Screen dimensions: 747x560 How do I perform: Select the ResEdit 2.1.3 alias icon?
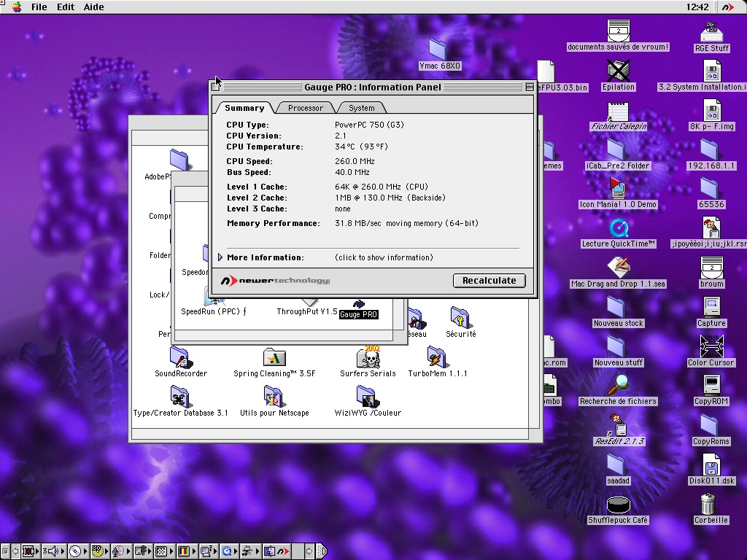618,425
